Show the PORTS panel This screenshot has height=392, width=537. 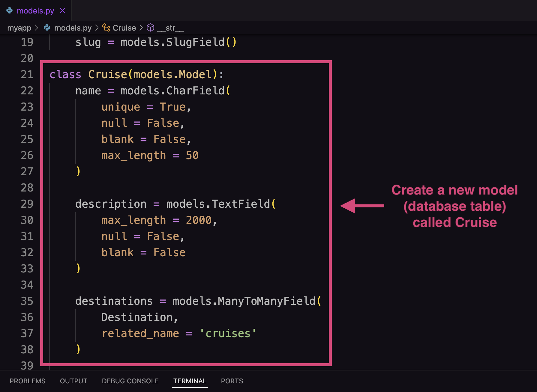232,381
